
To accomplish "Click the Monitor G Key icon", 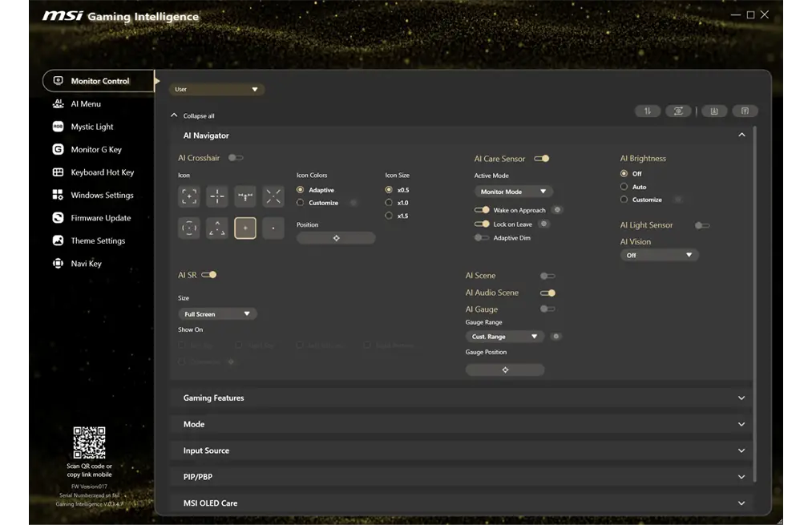I will tap(58, 149).
